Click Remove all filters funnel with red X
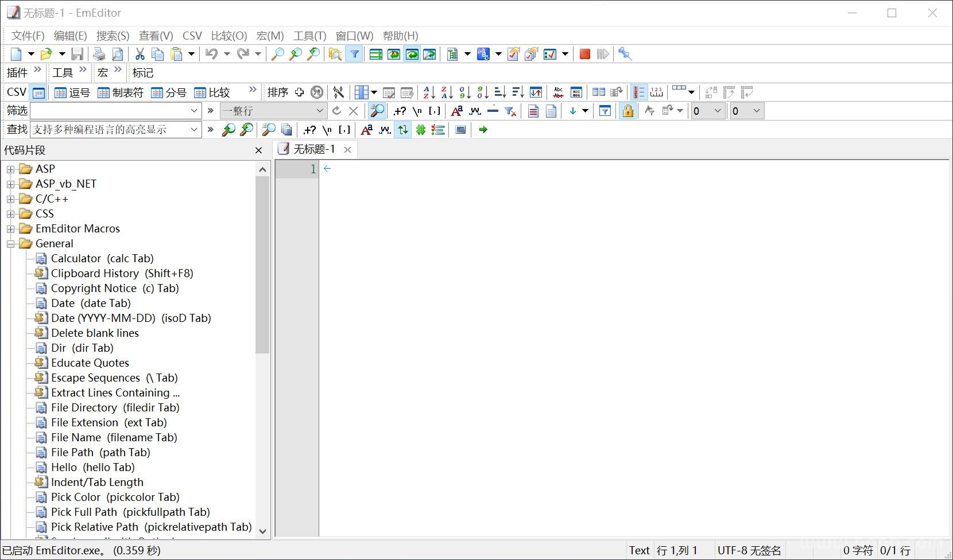Viewport: 953px width, 560px height. pyautogui.click(x=510, y=111)
